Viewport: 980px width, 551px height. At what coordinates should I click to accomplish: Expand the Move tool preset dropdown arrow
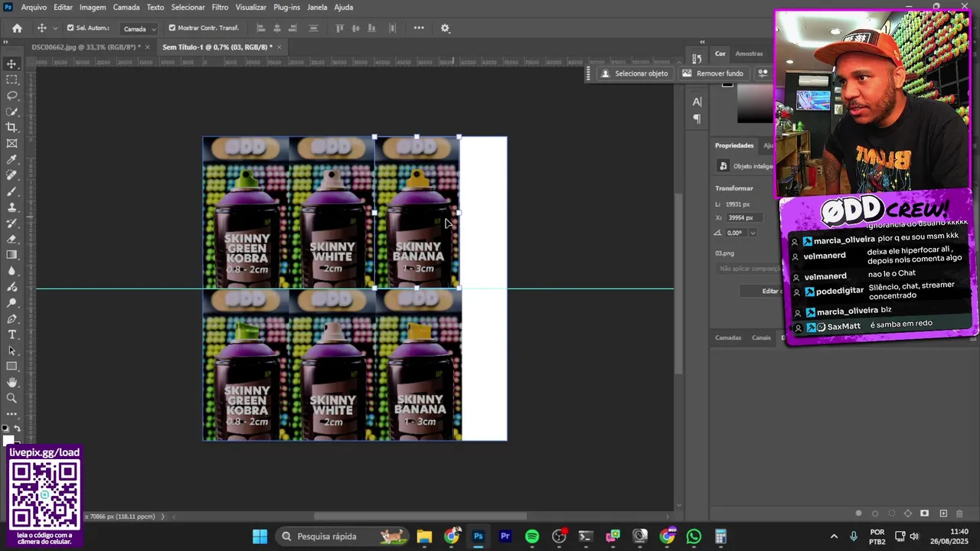55,28
